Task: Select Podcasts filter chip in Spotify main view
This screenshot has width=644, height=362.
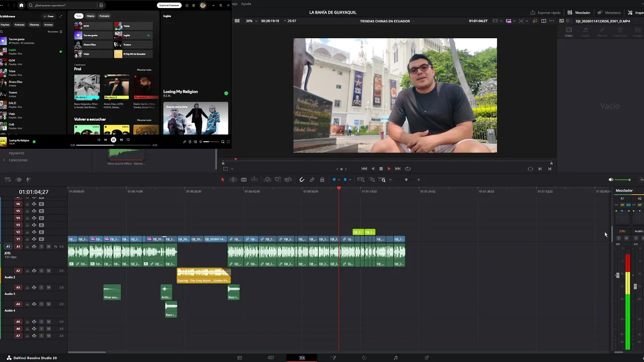Action: click(x=104, y=16)
